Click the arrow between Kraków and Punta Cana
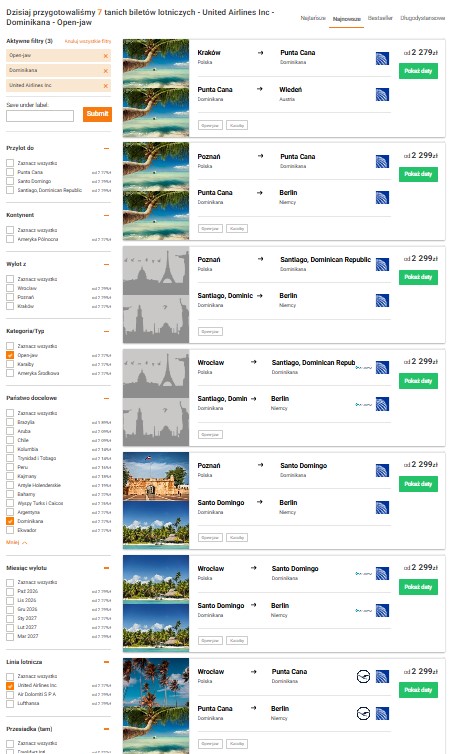Screen dimensions: 454x754 260,53
